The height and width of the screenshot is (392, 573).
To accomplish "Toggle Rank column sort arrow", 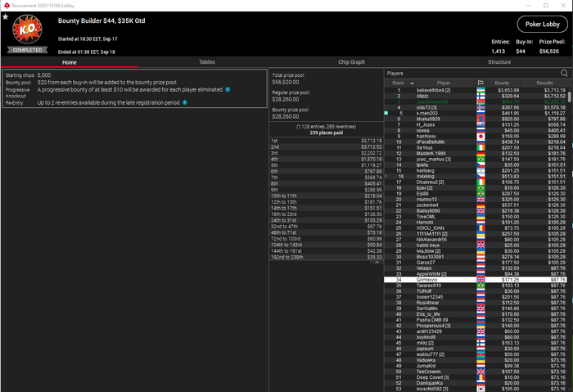I will 413,83.
